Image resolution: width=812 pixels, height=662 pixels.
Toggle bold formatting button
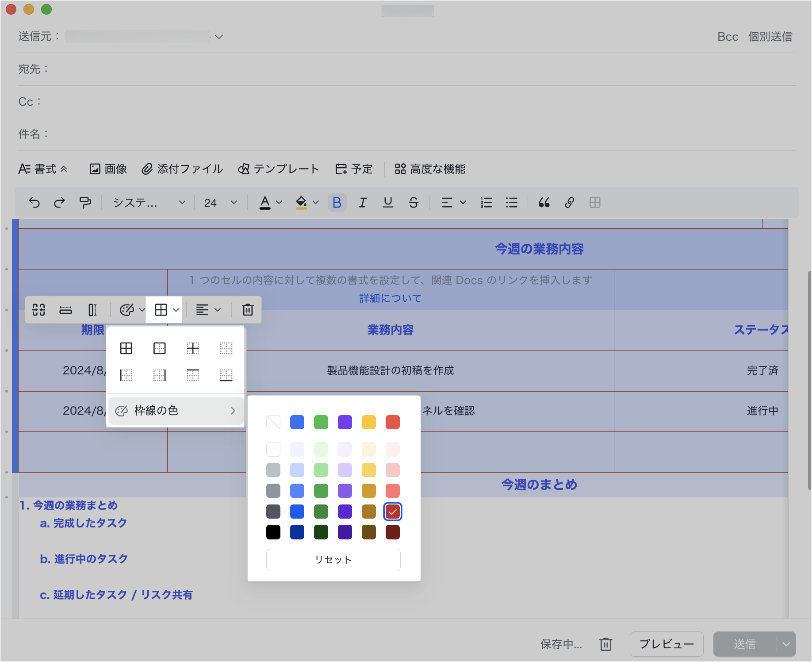pyautogui.click(x=337, y=203)
